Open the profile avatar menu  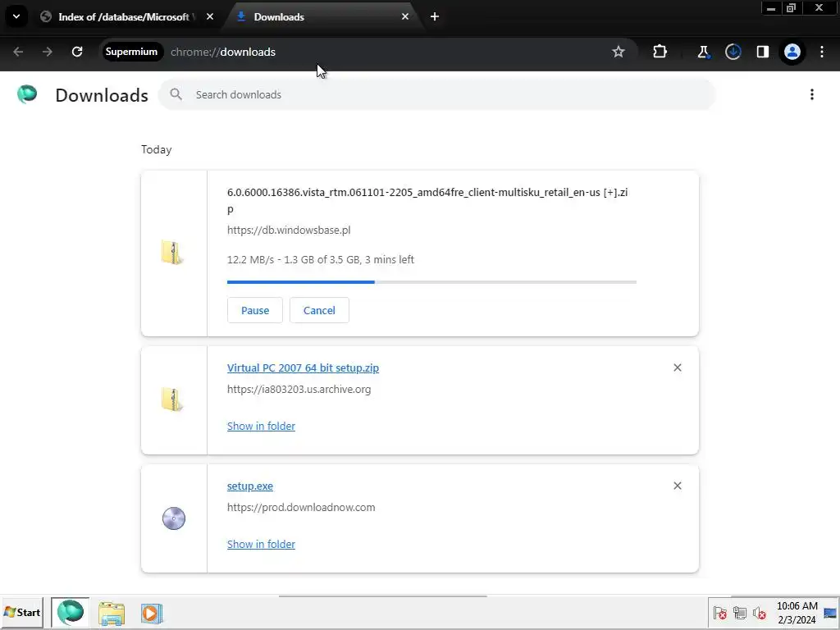tap(792, 52)
